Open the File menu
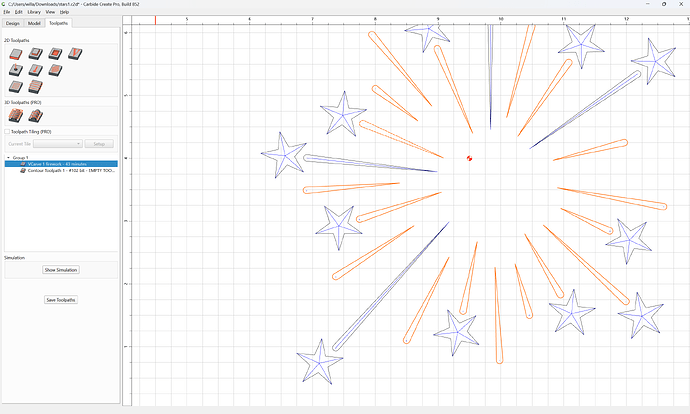Viewport: 690px width, 414px height. click(7, 12)
